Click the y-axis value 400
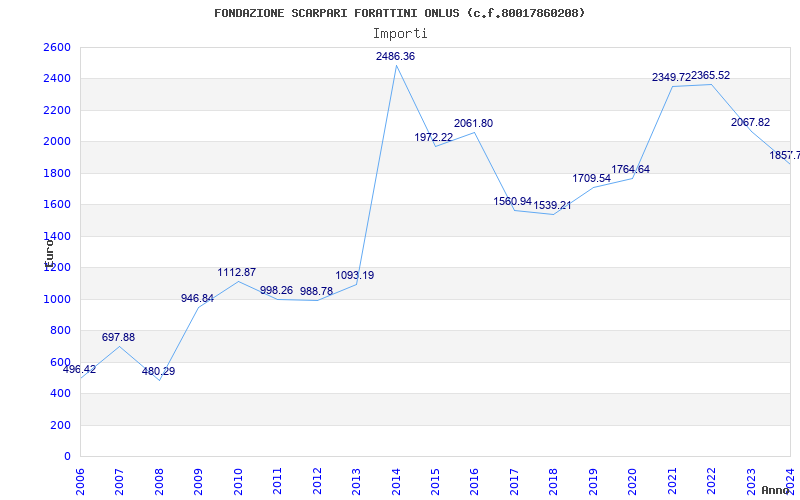Viewport: 800px width, 500px height. coord(61,393)
